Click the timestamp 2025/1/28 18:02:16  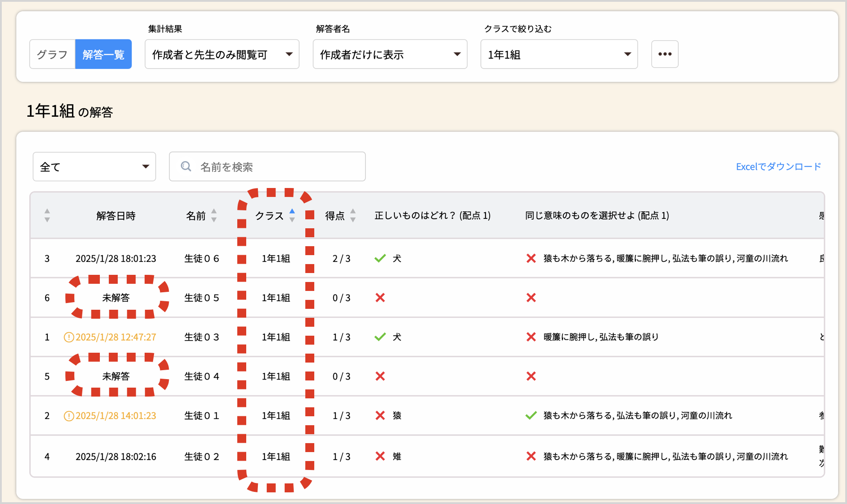[x=116, y=457]
